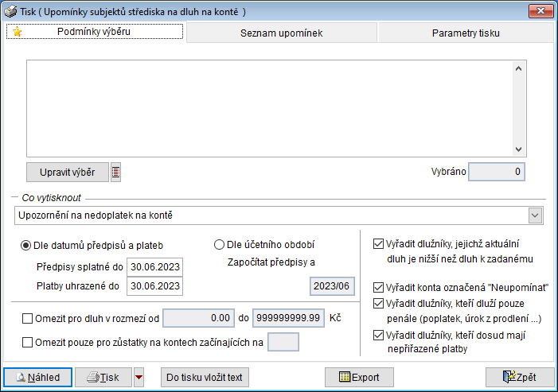Image resolution: width=558 pixels, height=392 pixels.
Task: Click the star icon on Podmínky výběru tab
Action: 15,32
